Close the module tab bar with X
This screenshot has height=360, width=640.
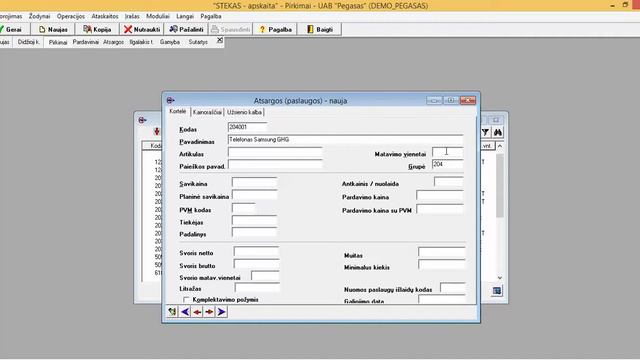pyautogui.click(x=220, y=40)
